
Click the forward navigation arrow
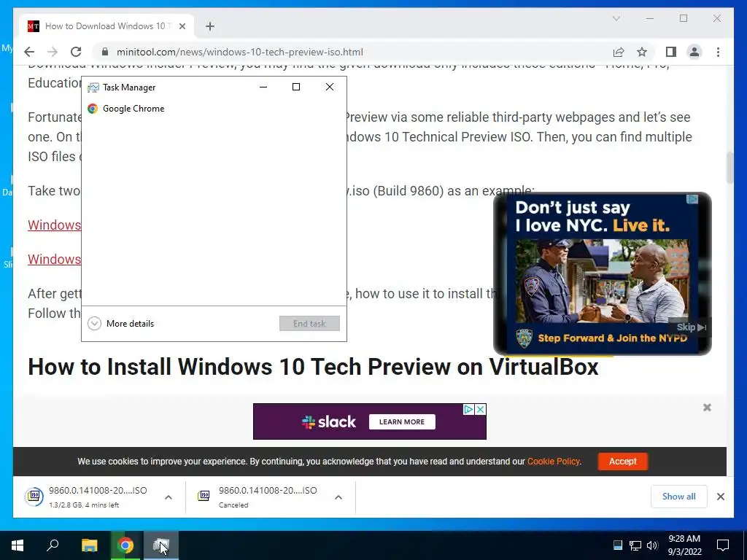[53, 52]
